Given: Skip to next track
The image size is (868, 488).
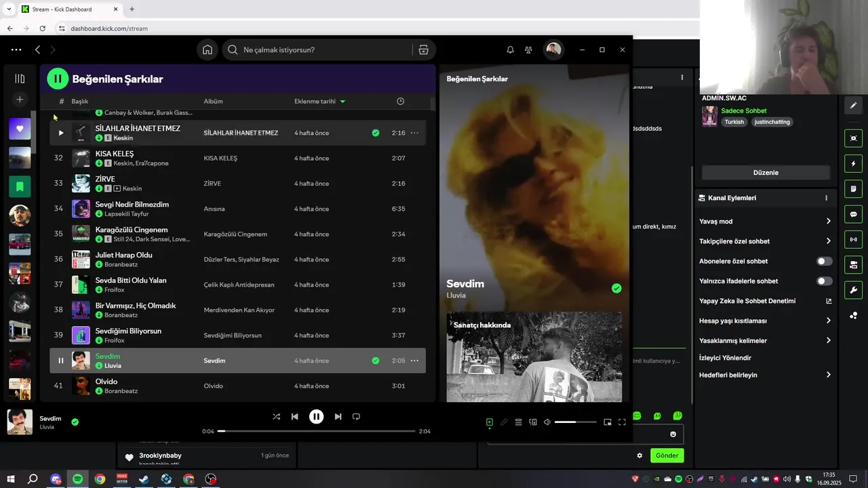Looking at the screenshot, I should (x=338, y=416).
